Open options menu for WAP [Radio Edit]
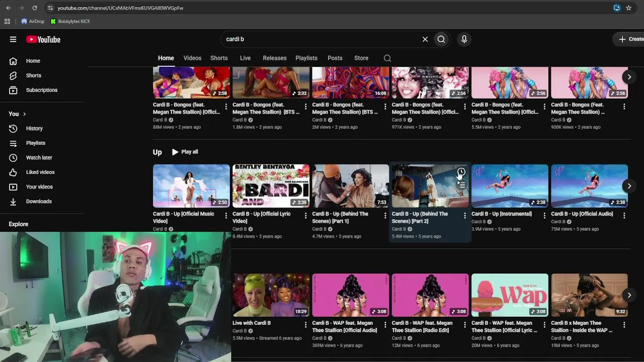The image size is (644, 362). tap(464, 325)
